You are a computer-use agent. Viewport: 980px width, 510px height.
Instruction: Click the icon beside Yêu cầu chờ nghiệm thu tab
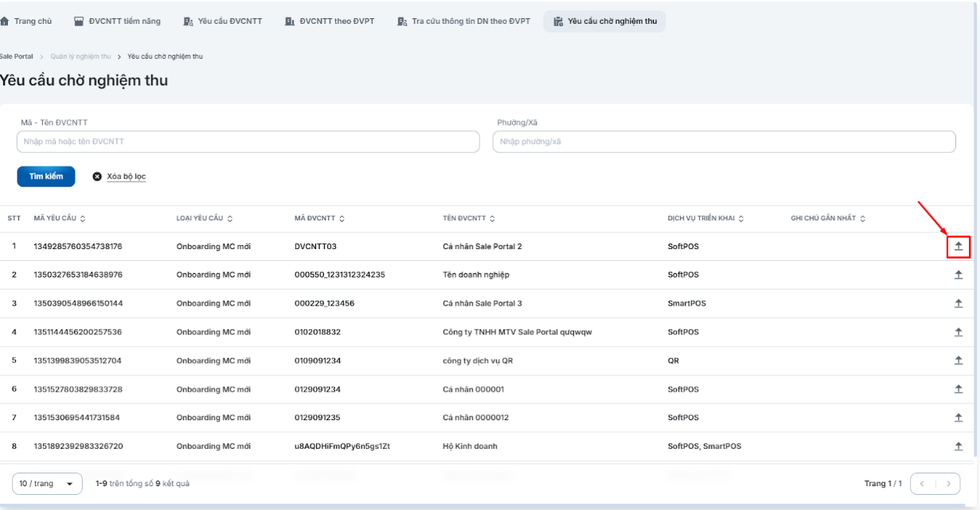(x=558, y=21)
